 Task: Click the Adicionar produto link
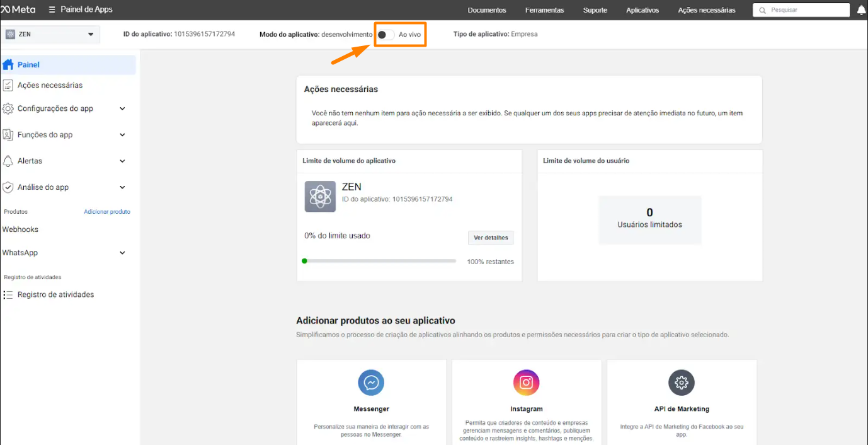click(x=107, y=212)
